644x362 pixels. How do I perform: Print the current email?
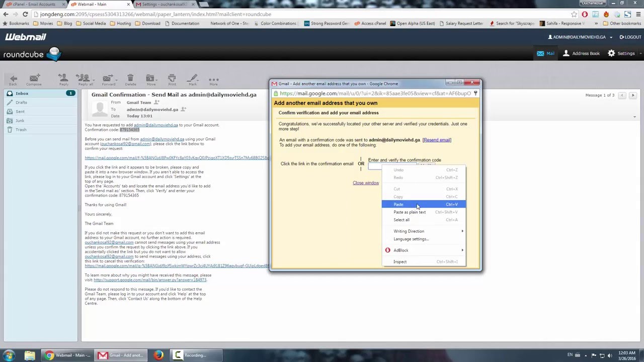[172, 79]
